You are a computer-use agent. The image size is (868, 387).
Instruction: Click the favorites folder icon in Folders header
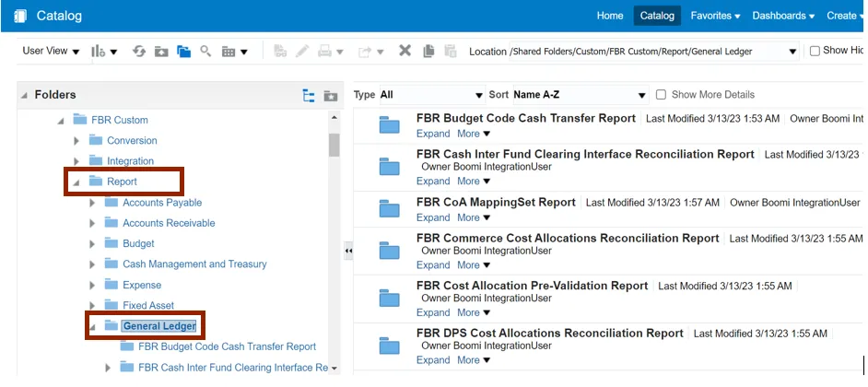(x=330, y=95)
